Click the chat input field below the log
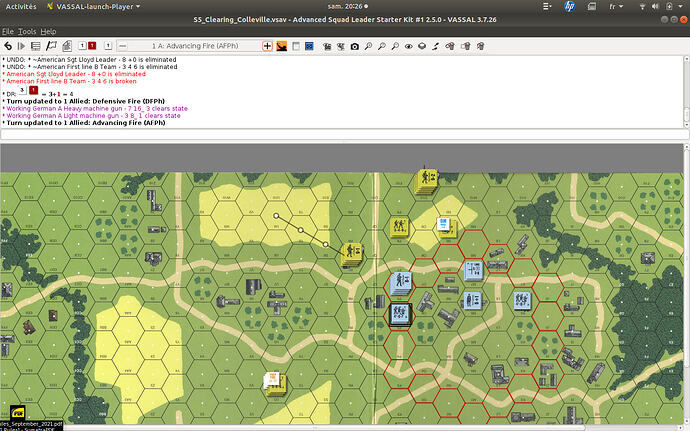 (345, 135)
